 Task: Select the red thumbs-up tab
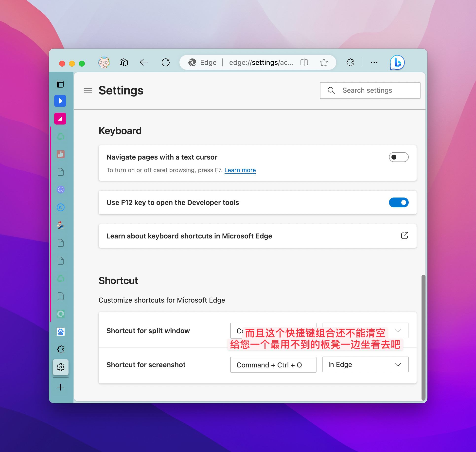click(61, 154)
